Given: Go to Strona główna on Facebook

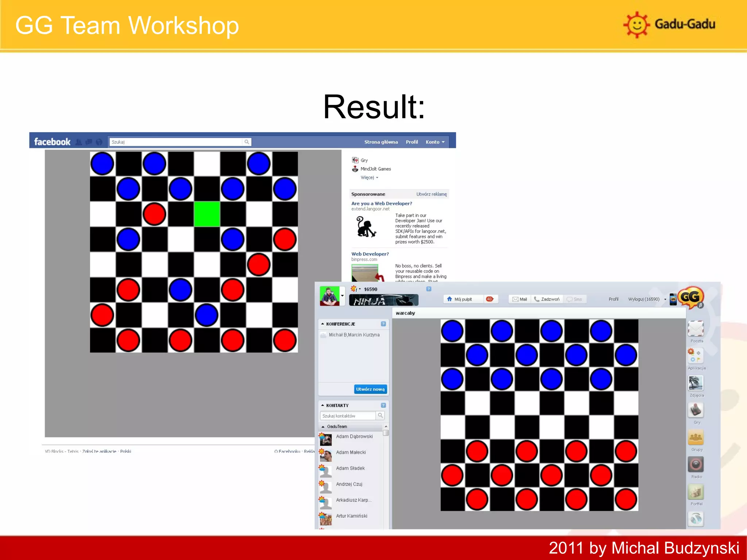Looking at the screenshot, I should [381, 142].
